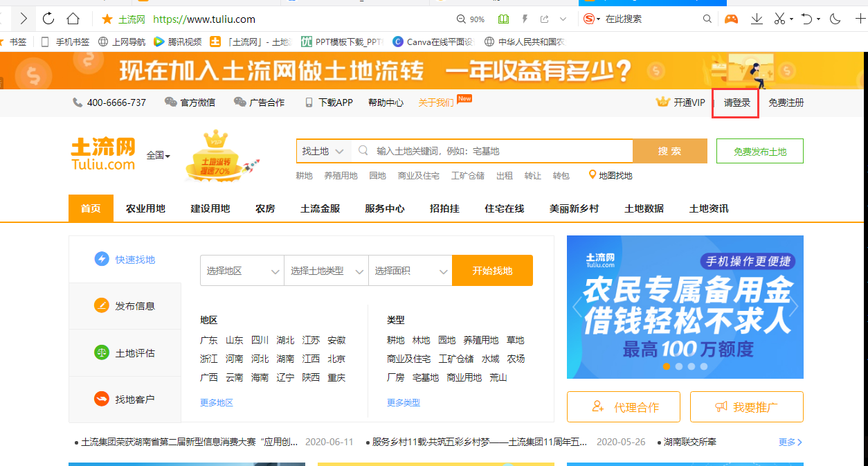This screenshot has height=466, width=868.
Task: Click 免费发布土地 button
Action: pyautogui.click(x=760, y=151)
